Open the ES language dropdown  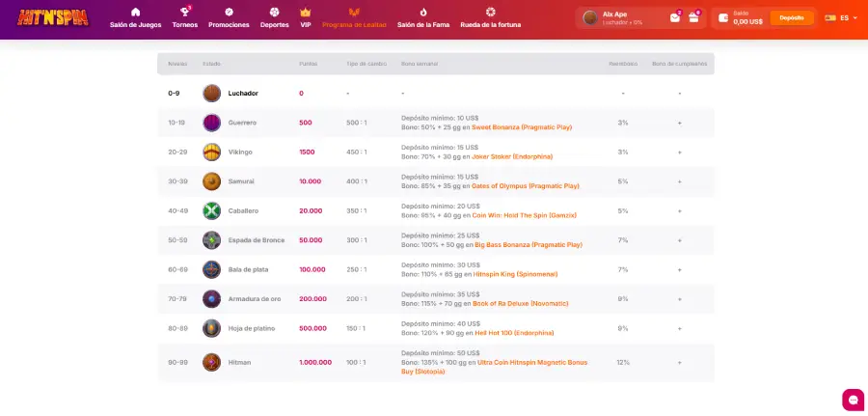click(837, 17)
